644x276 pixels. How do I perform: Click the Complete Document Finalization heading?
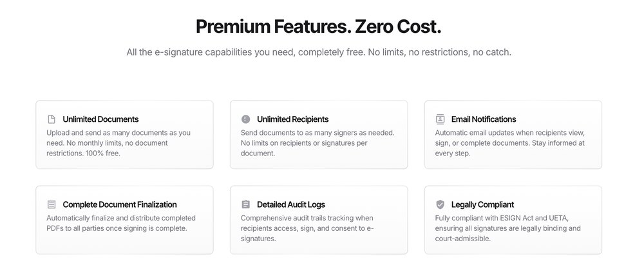pos(120,204)
